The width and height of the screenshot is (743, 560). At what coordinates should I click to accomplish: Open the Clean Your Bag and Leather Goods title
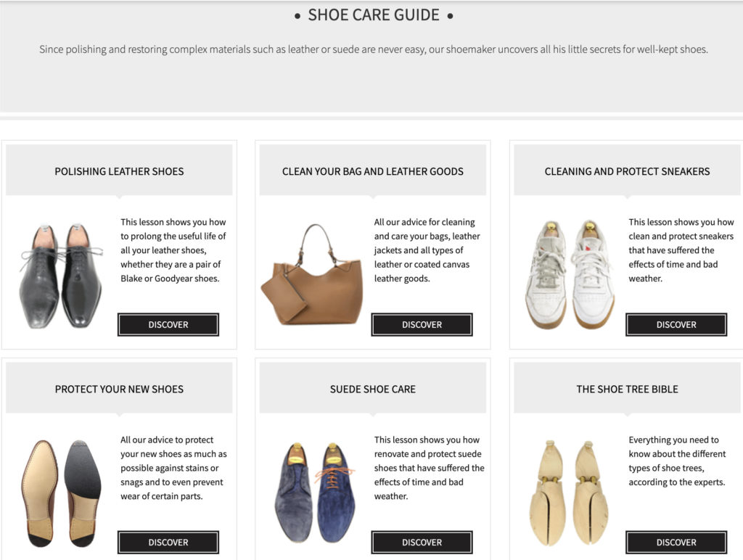click(x=372, y=171)
